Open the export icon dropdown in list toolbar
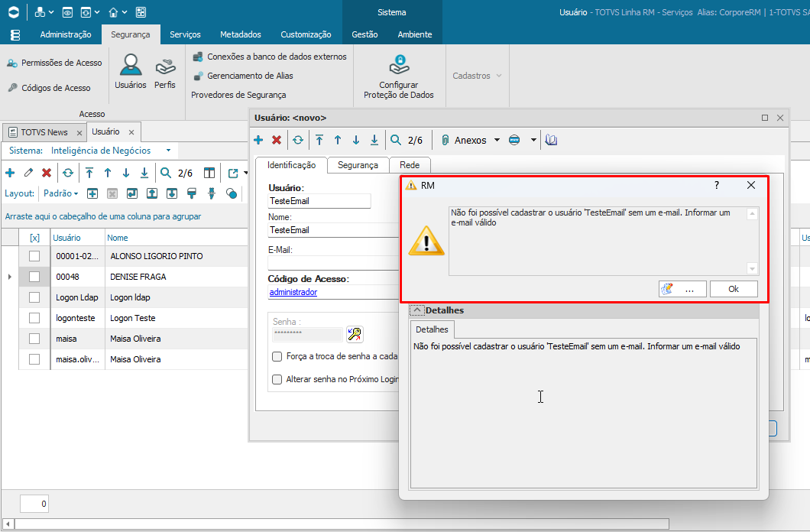 pos(246,173)
